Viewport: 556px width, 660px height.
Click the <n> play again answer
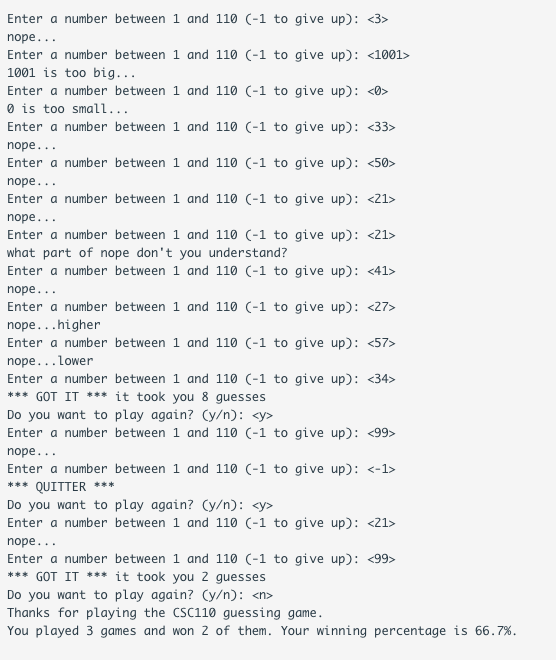tap(262, 595)
